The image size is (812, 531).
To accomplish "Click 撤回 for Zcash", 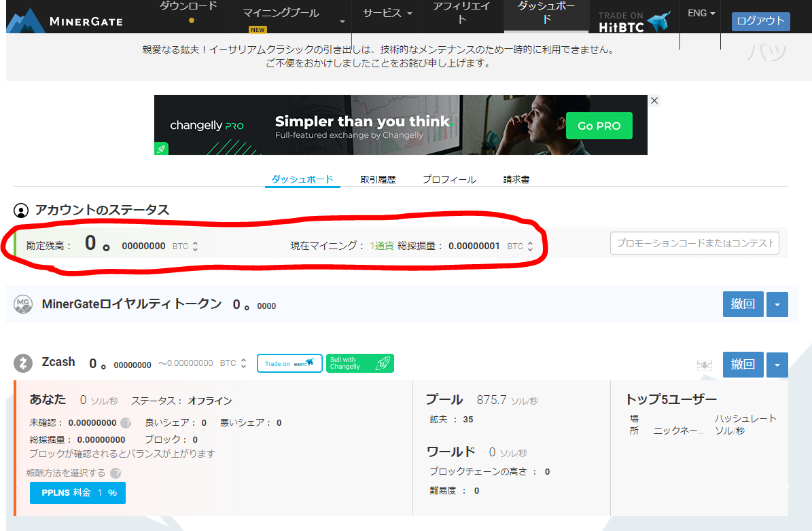I will 743,365.
